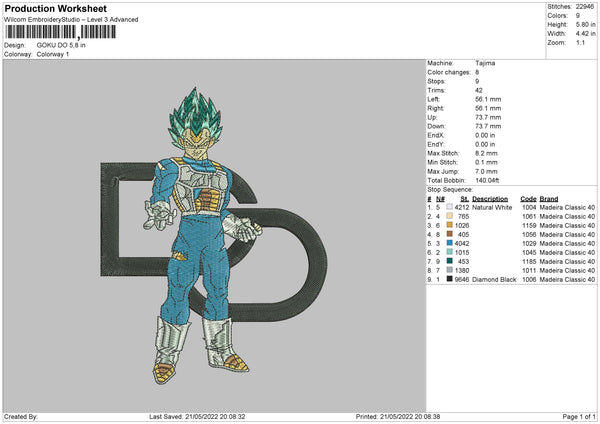Pick the blue 4042 thread swatch

coord(449,244)
